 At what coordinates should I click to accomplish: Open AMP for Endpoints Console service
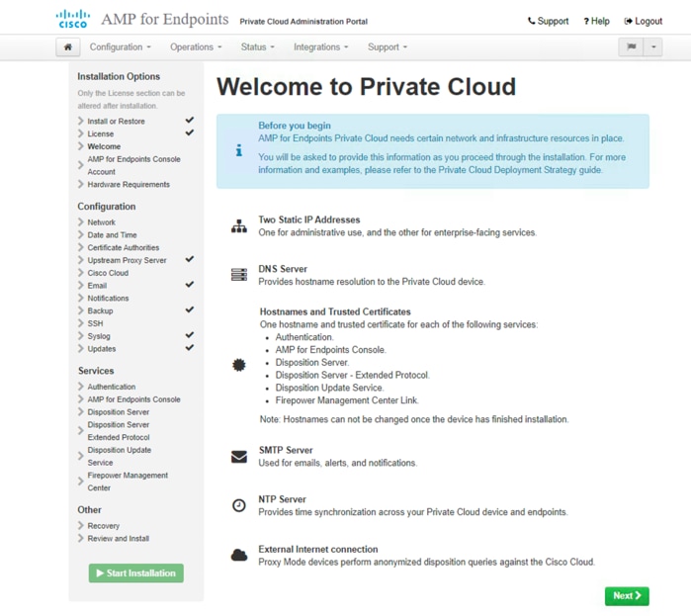pos(134,399)
